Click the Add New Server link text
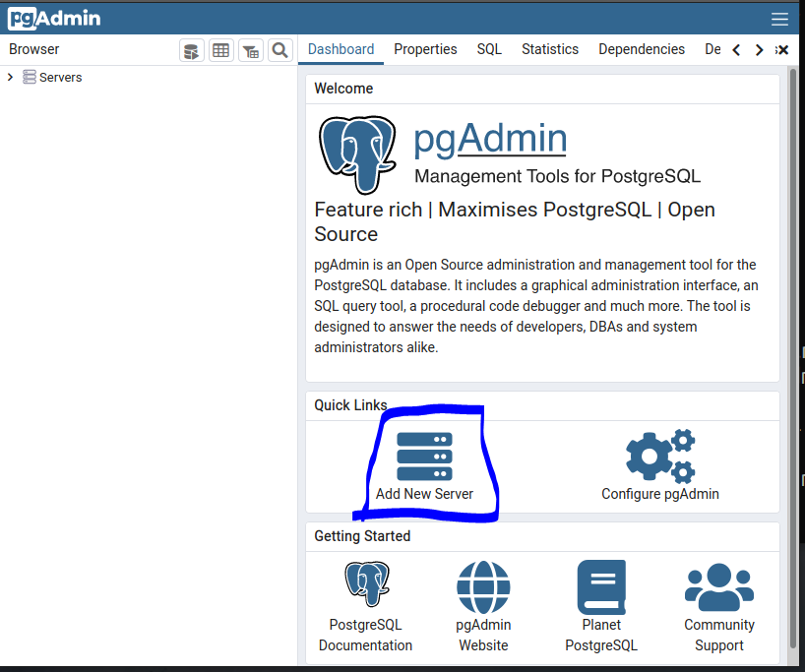Screen dimensions: 805x672 pos(424,494)
